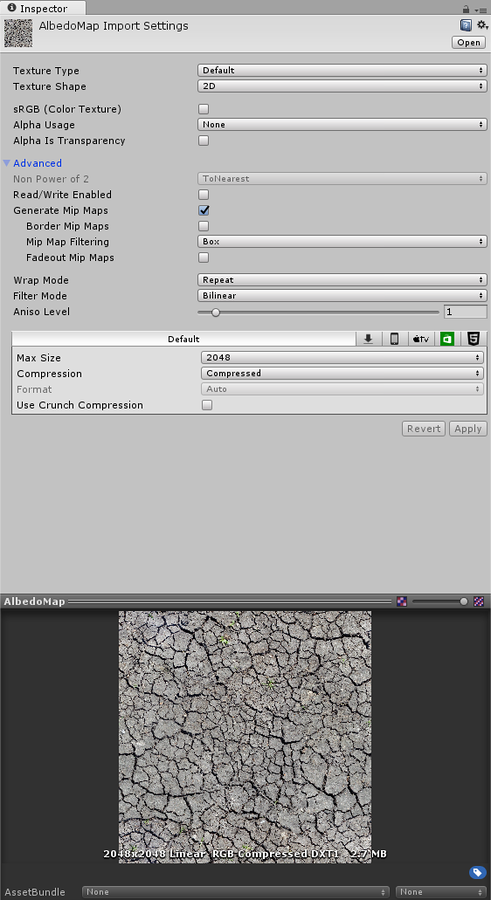491x900 pixels.
Task: Open the Max Size dropdown showing 2048
Action: point(342,358)
